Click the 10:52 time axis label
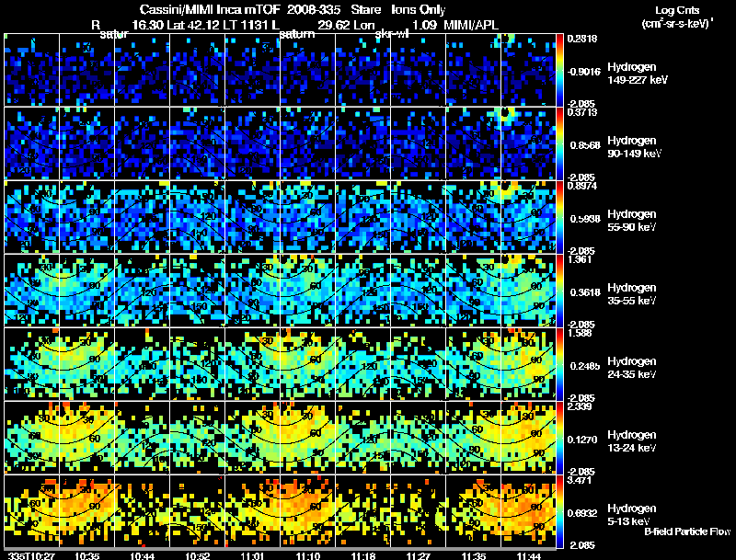The width and height of the screenshot is (736, 560). pos(198,556)
